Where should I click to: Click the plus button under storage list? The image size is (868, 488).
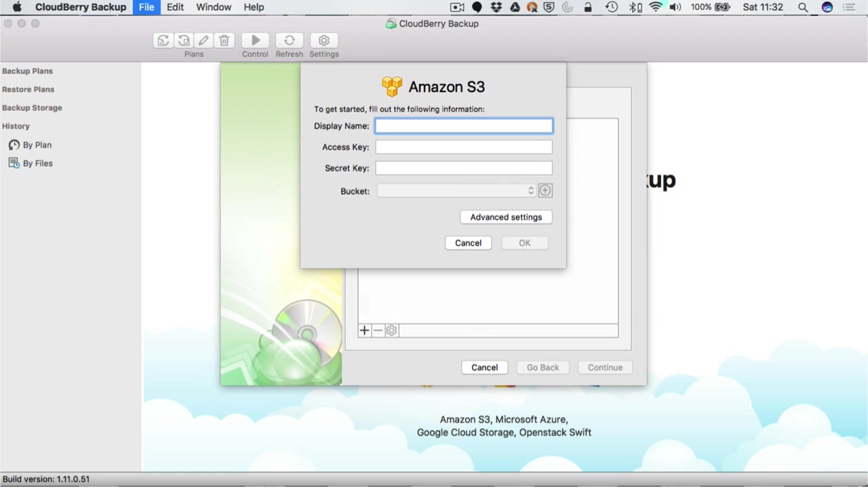[x=365, y=331]
